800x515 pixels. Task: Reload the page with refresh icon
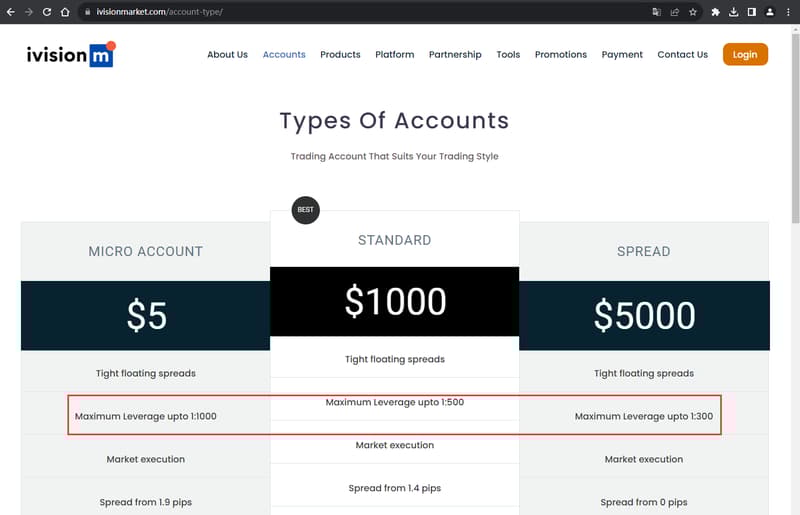pos(46,12)
